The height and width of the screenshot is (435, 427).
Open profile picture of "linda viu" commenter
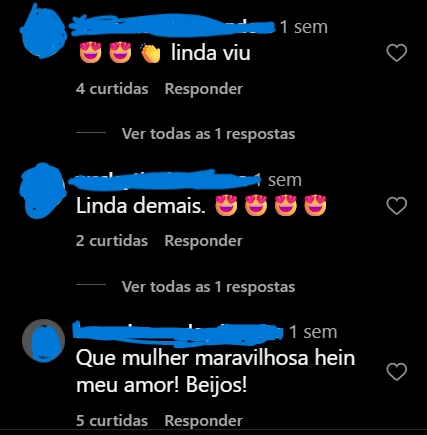(x=44, y=32)
